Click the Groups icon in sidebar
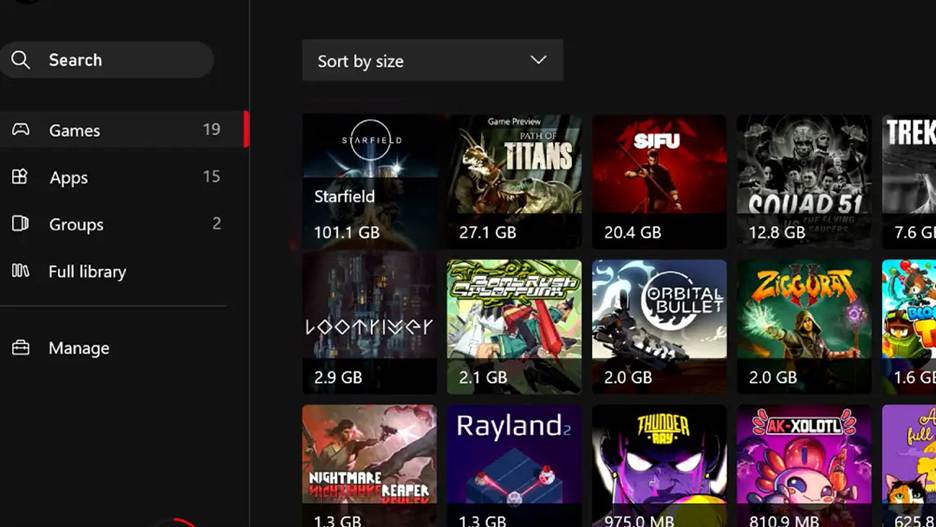This screenshot has height=527, width=936. coord(20,224)
